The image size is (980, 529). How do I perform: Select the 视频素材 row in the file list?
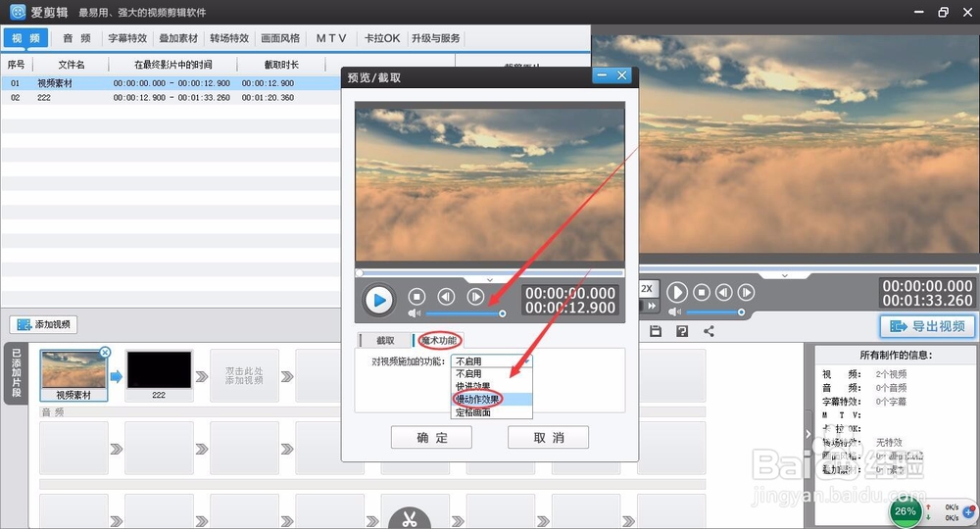click(171, 83)
